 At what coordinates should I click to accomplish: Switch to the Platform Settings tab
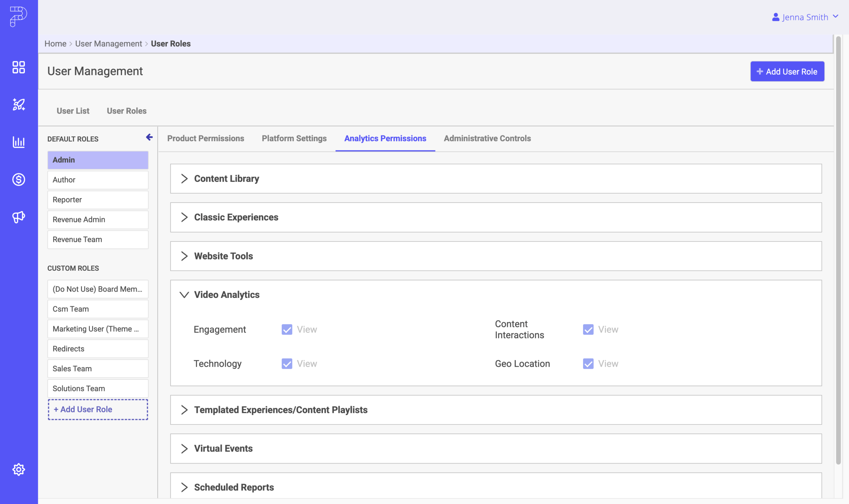(294, 138)
